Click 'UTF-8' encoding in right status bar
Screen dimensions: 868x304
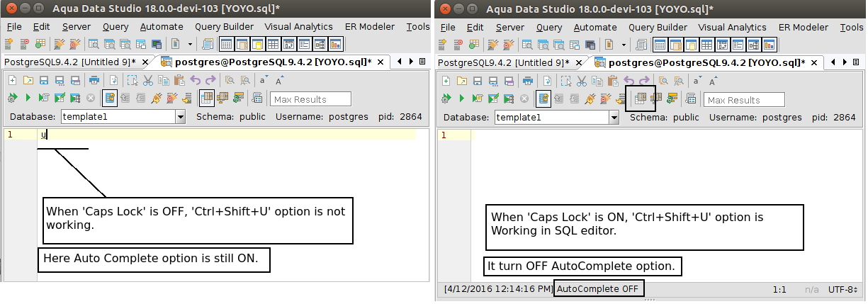point(841,289)
